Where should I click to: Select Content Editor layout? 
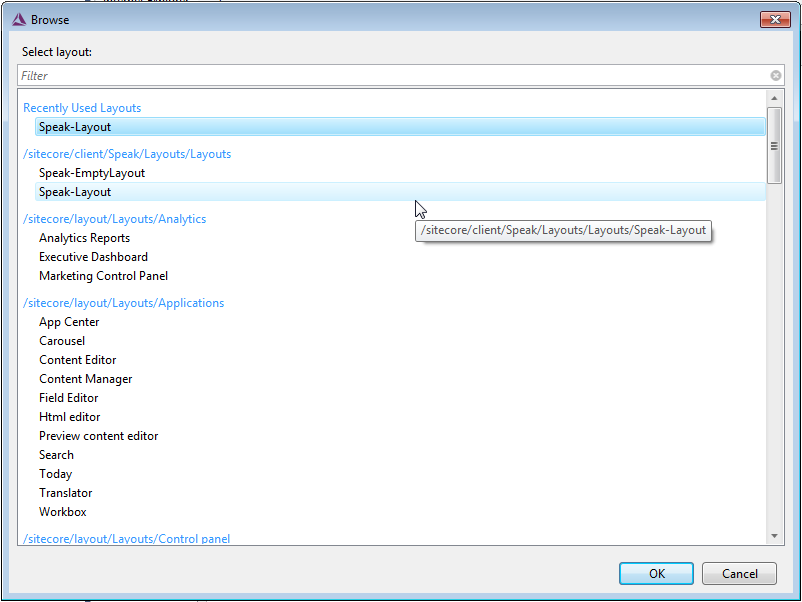pyautogui.click(x=400, y=360)
